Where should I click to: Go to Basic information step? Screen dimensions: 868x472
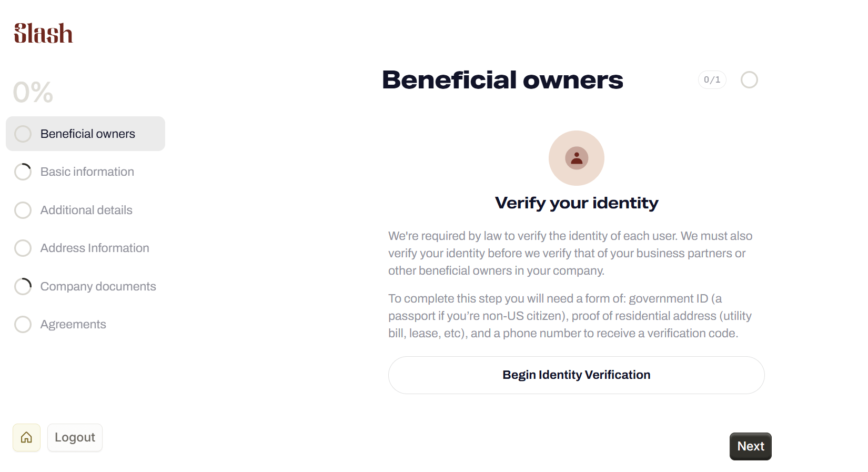pos(87,172)
